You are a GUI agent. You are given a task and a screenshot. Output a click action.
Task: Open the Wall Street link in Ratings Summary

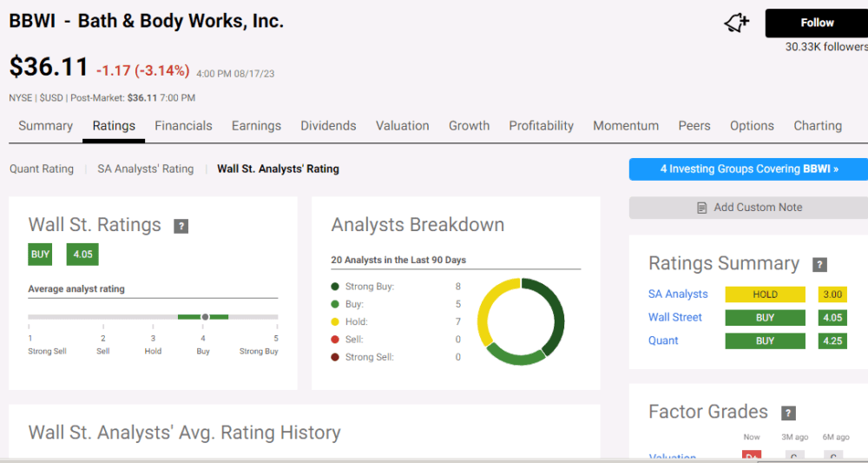[x=674, y=317]
